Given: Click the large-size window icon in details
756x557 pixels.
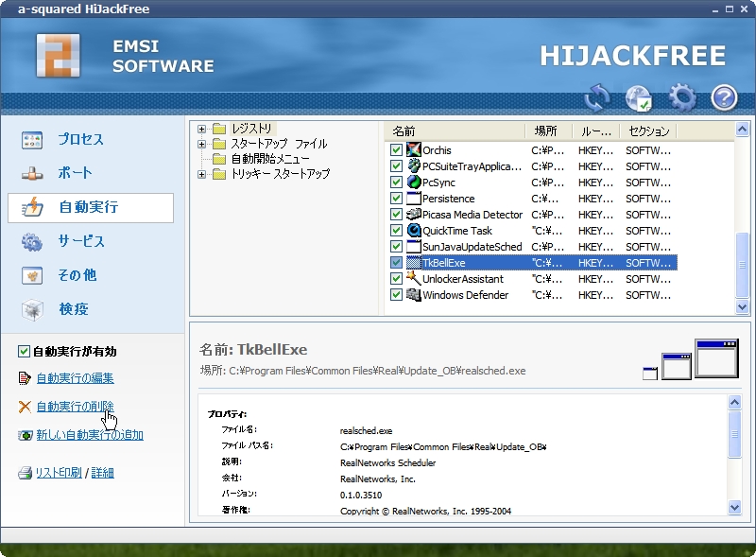Looking at the screenshot, I should tap(716, 358).
